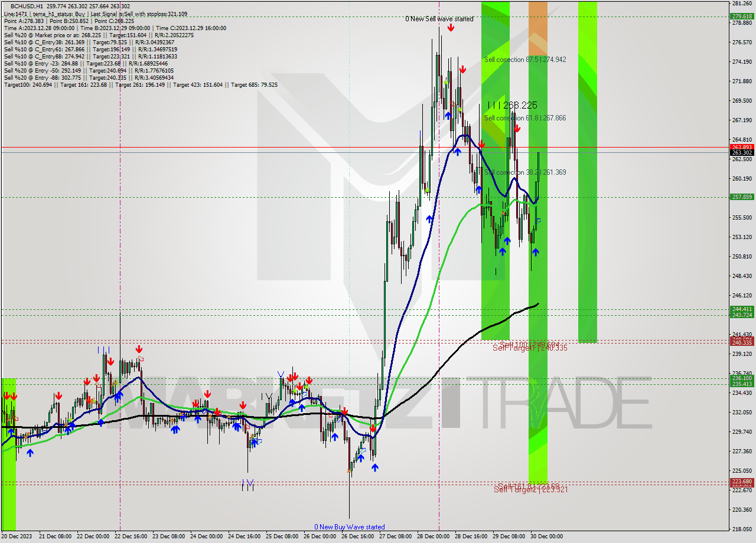
Task: Click the Point A:278.383 info line
Action: click(x=69, y=21)
